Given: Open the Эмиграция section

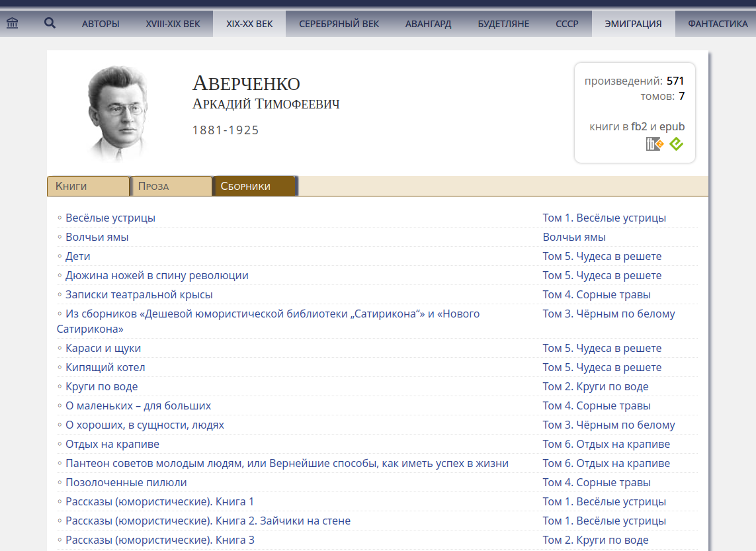Looking at the screenshot, I should (633, 24).
